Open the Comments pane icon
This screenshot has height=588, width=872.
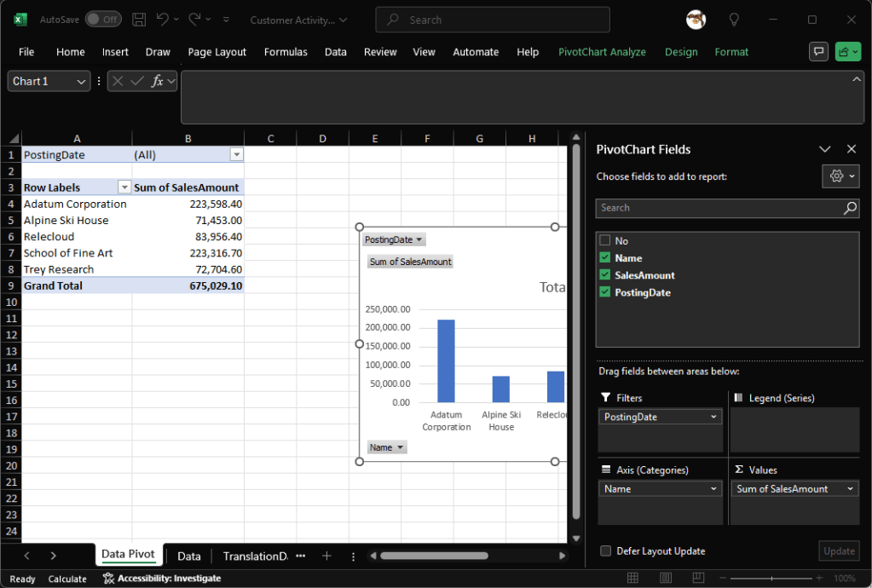tap(818, 52)
